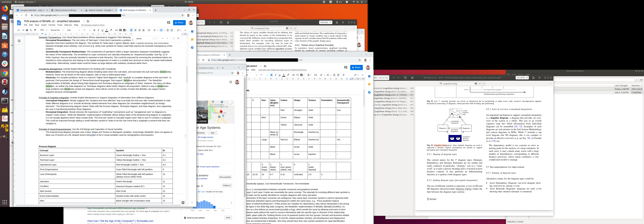This screenshot has width=644, height=224.
Task: Open the document outline icon in left margin
Action: (x=19, y=41)
